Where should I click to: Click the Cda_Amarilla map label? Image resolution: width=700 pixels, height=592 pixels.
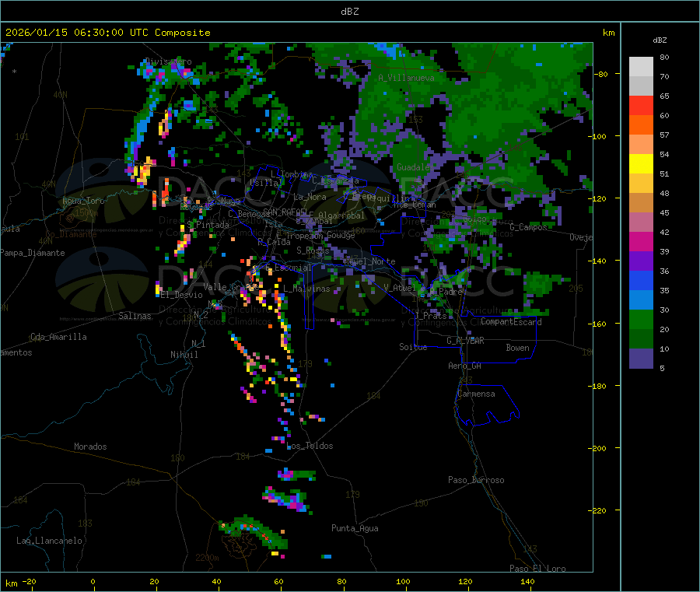tap(58, 337)
